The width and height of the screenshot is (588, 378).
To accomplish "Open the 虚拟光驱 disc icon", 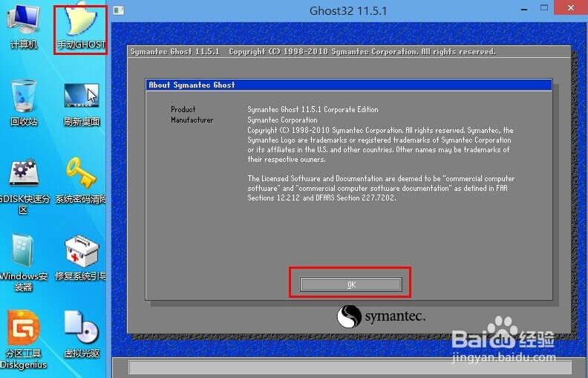I will point(82,334).
